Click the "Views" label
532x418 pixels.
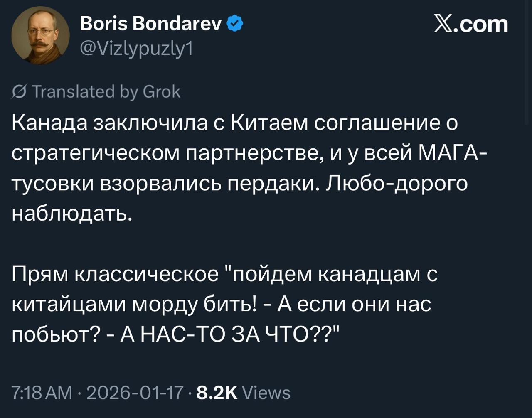[x=266, y=393]
